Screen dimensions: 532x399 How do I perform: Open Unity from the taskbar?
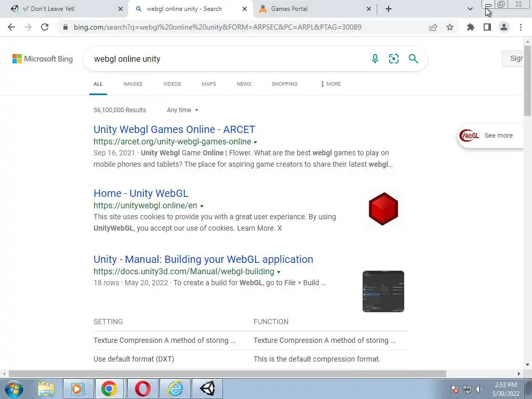point(207,389)
